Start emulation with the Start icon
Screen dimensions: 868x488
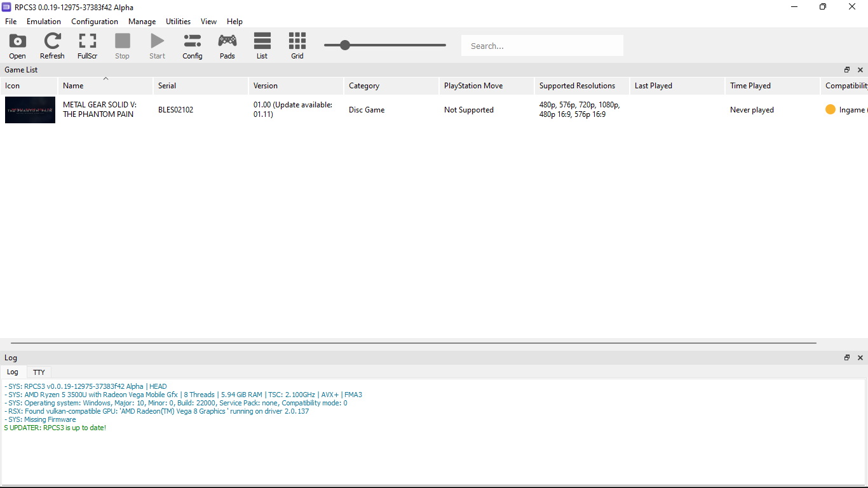158,46
